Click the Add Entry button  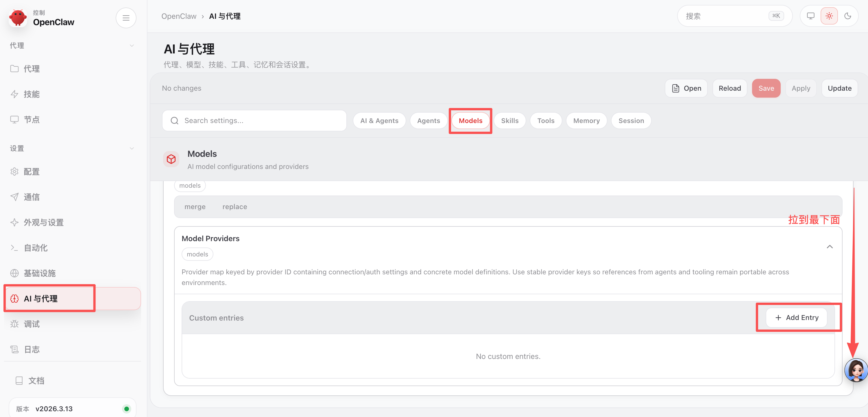pos(796,317)
